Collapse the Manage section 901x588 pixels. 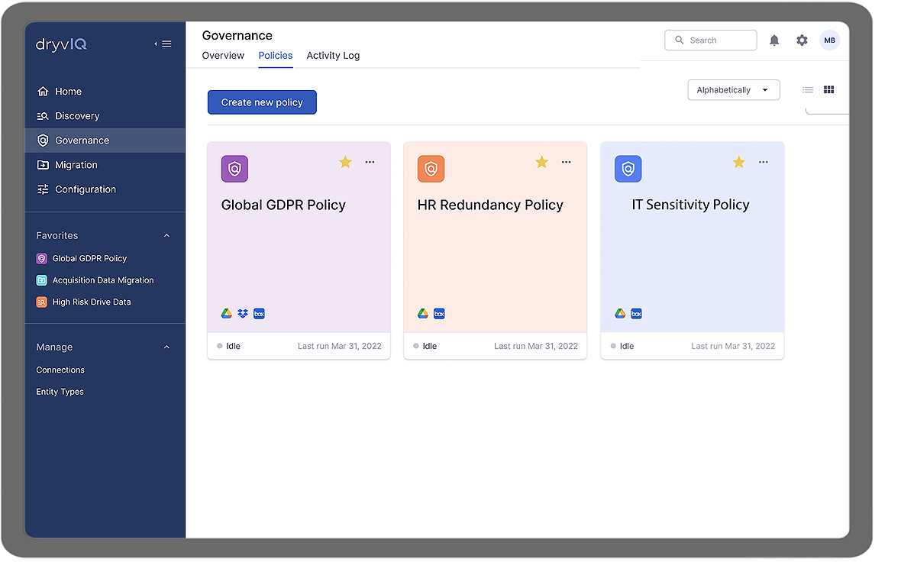click(167, 347)
